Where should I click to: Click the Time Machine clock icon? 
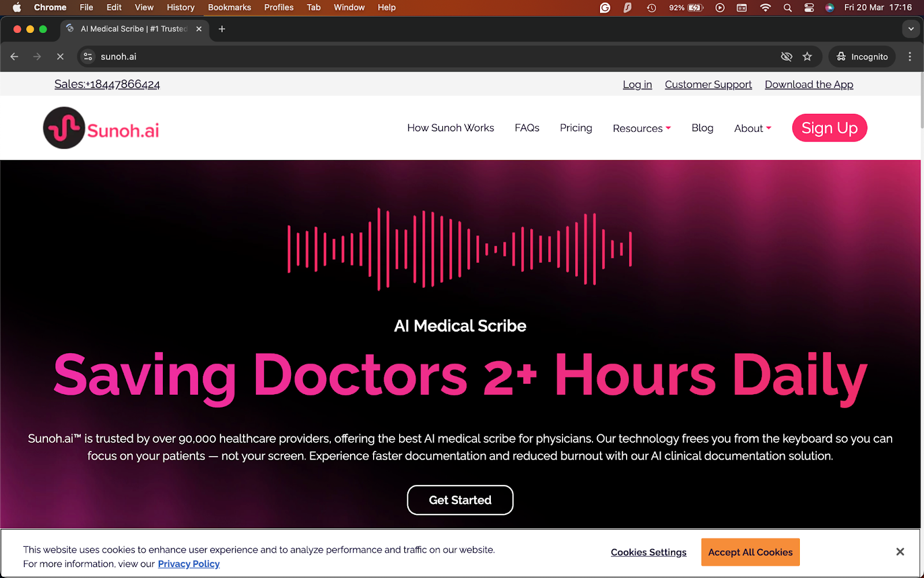[x=651, y=8]
